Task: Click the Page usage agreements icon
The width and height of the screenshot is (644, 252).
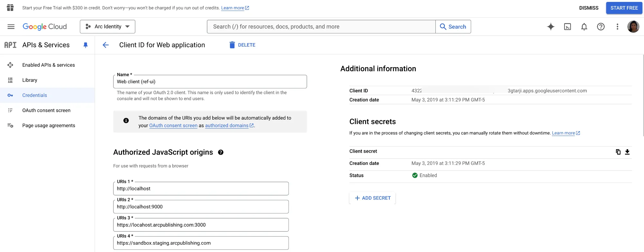Action: [x=10, y=125]
